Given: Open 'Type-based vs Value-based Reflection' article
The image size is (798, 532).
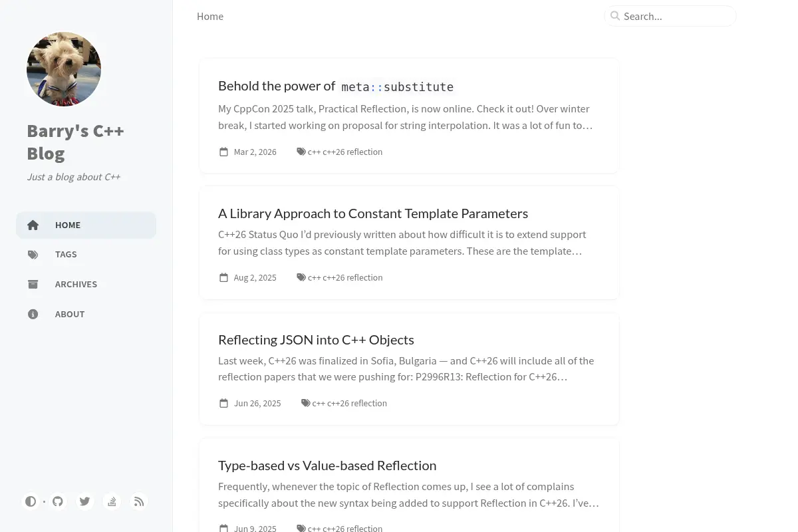Looking at the screenshot, I should click(327, 465).
